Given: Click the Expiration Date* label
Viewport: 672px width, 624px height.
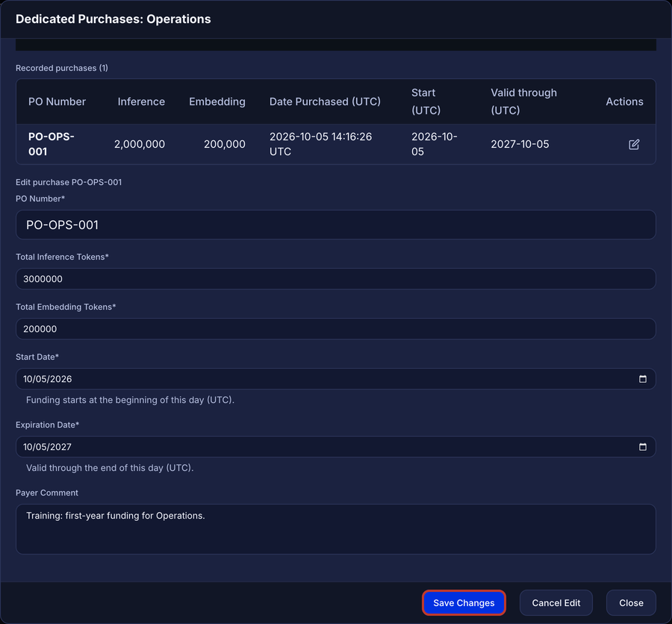Looking at the screenshot, I should [x=48, y=425].
